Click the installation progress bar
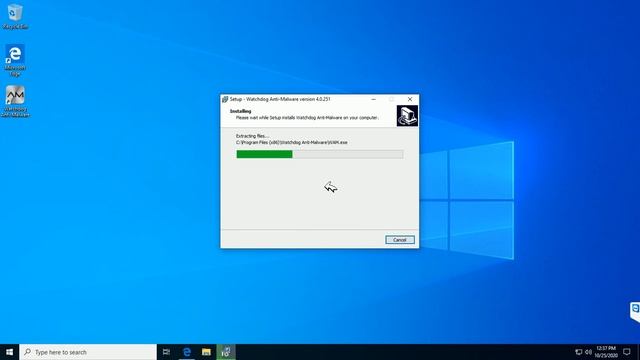Viewport: 640px width, 360px height. (320, 154)
